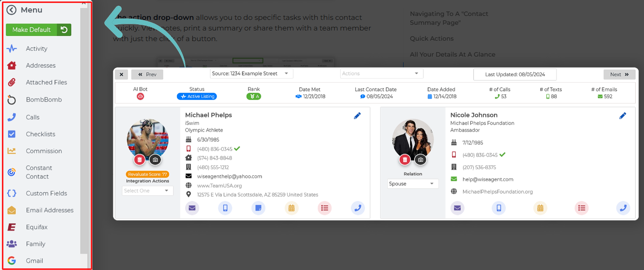Click Michael Phelps home number (574) 843-8848
644x270 pixels.
(214, 158)
